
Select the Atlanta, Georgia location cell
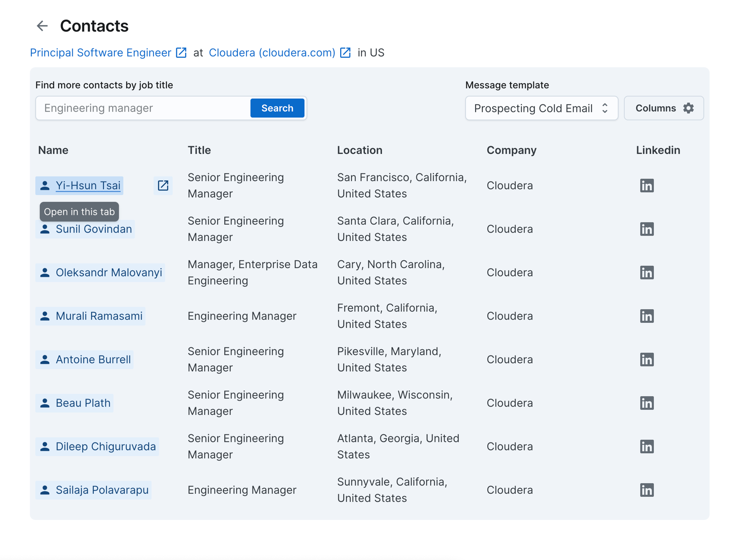[x=398, y=446]
